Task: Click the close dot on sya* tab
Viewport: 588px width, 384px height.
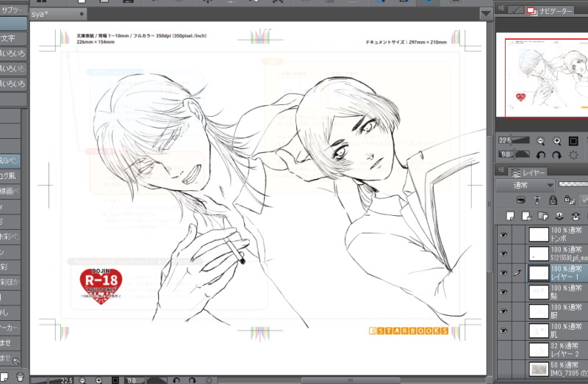Action: click(82, 14)
